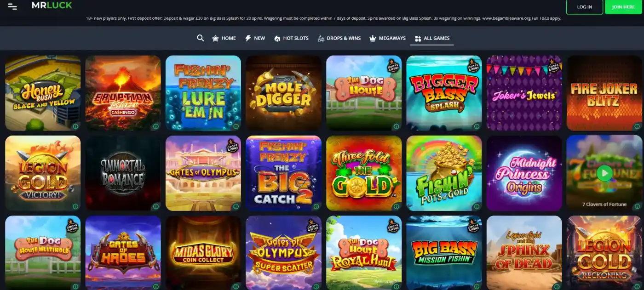Open the hamburger side menu
This screenshot has width=644, height=290.
pyautogui.click(x=12, y=7)
